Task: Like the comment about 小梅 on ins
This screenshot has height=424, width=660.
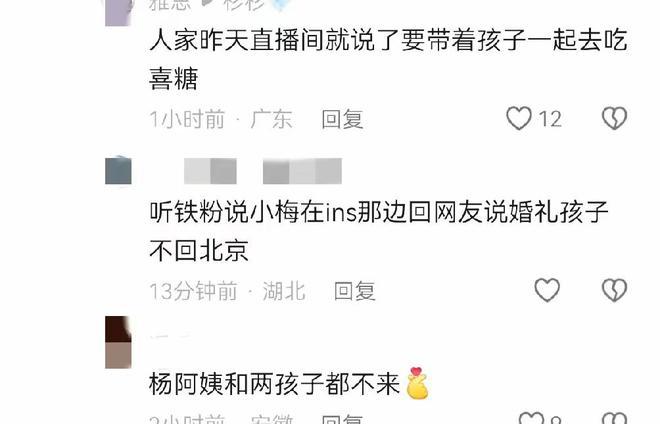Action: [547, 290]
